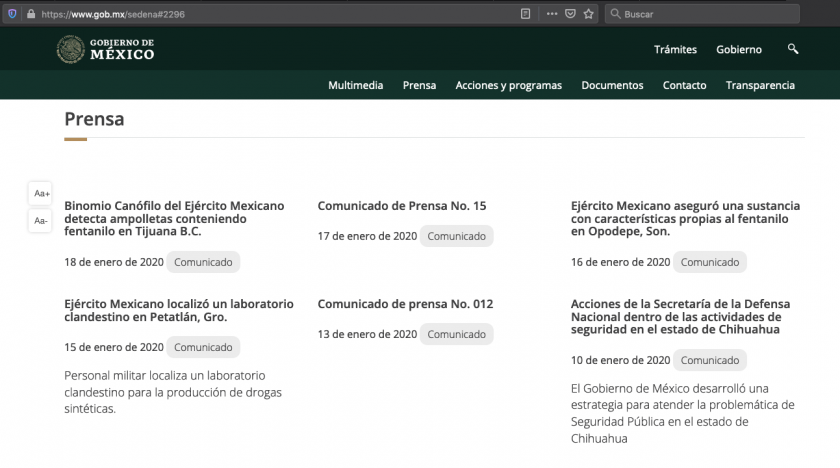The height and width of the screenshot is (468, 840).
Task: Open the Trámites menu item
Action: (x=675, y=50)
